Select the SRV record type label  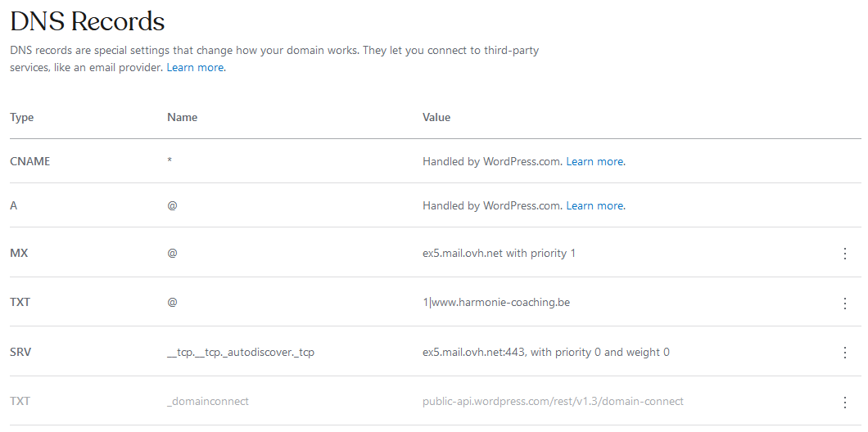20,353
